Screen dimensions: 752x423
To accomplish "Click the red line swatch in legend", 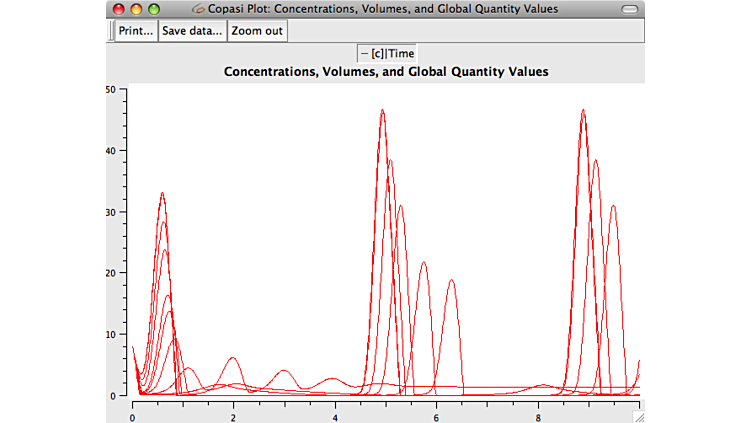I will coord(364,54).
